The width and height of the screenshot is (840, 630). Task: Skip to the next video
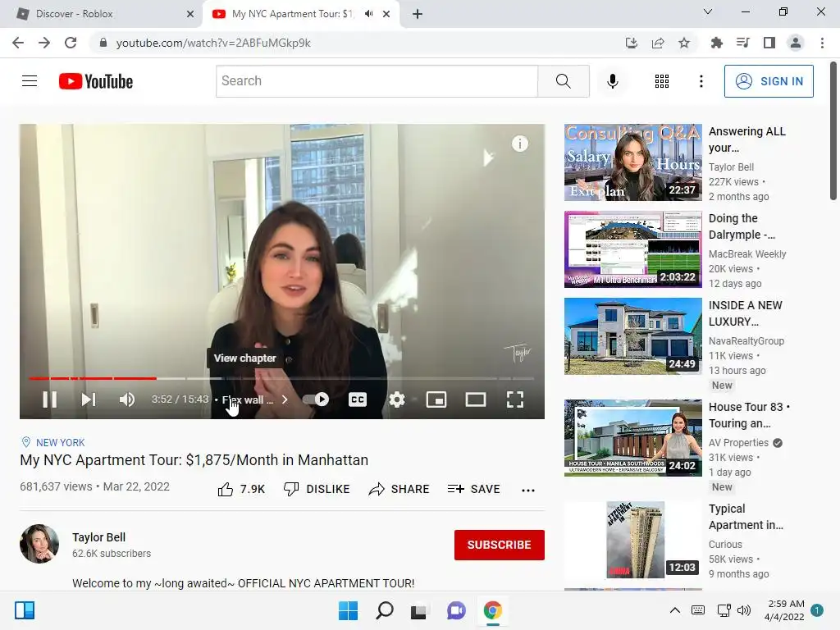tap(89, 399)
